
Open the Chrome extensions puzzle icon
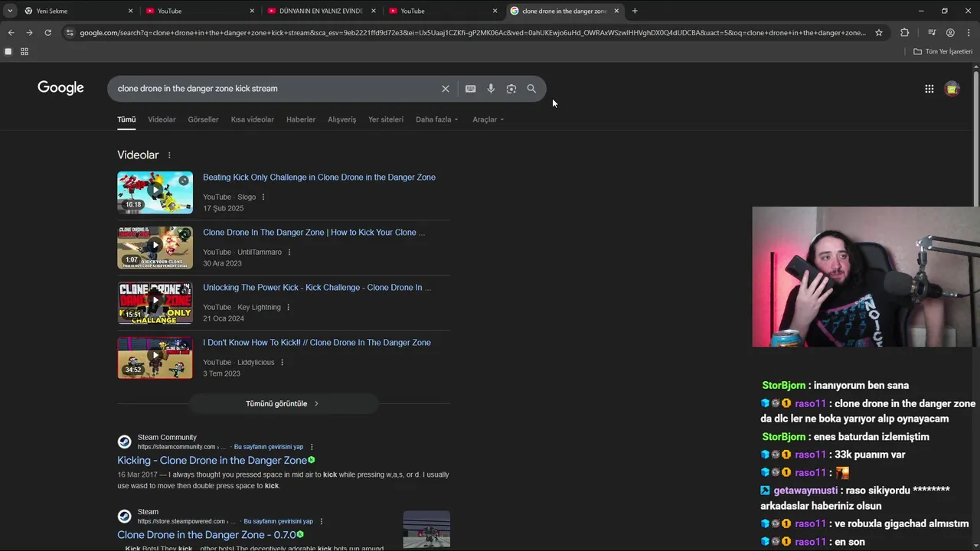pos(904,33)
